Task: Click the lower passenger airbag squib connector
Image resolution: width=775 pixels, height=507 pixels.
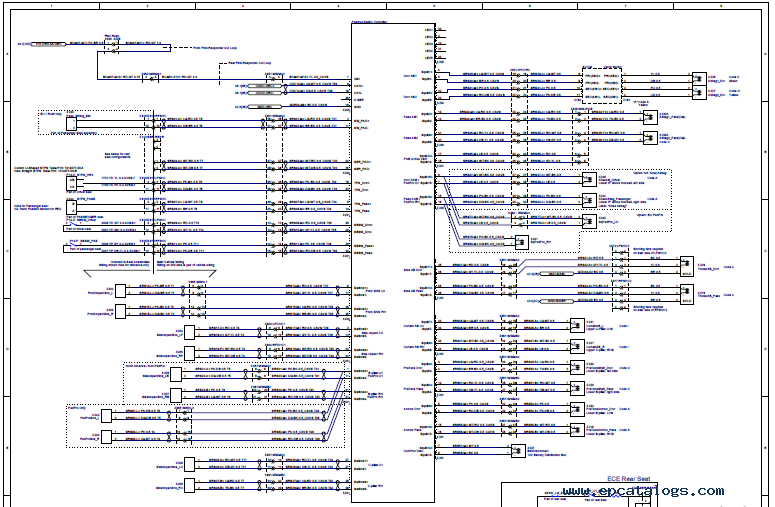Action: 650,137
